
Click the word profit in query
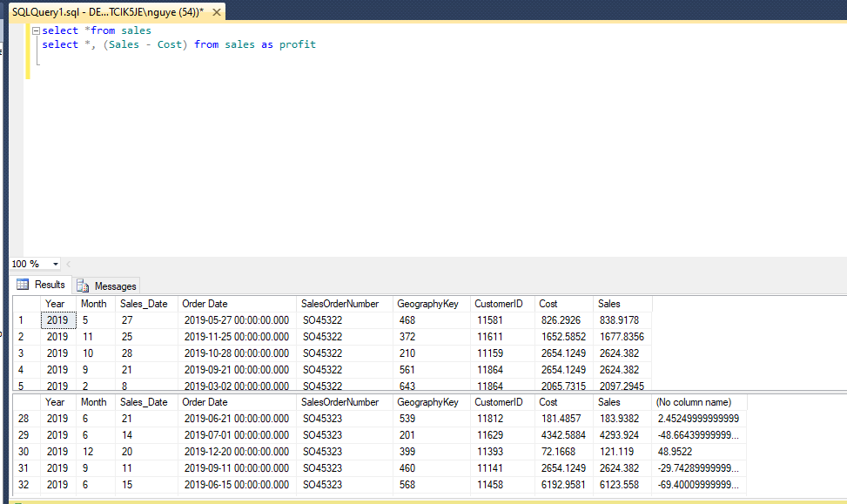pos(297,45)
